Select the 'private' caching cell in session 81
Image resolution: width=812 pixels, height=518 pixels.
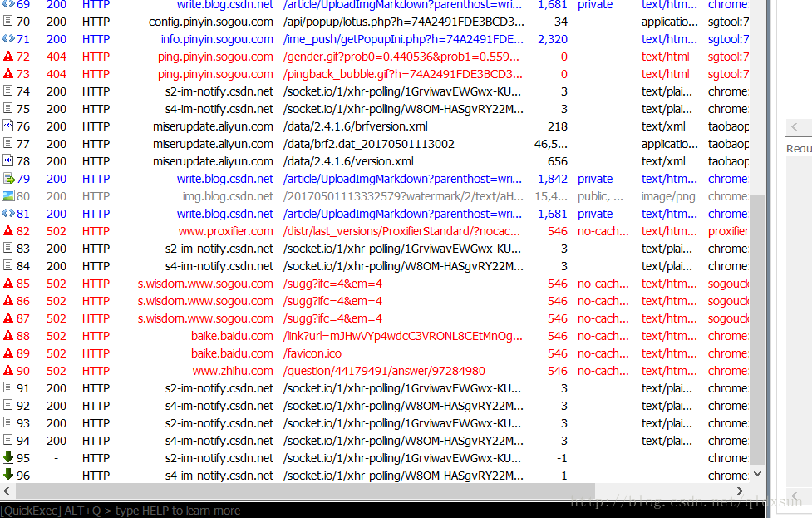[x=595, y=214]
